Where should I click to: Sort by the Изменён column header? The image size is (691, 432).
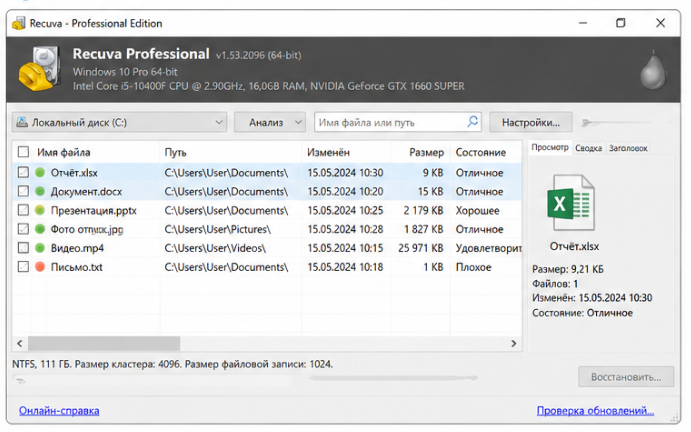[x=328, y=153]
